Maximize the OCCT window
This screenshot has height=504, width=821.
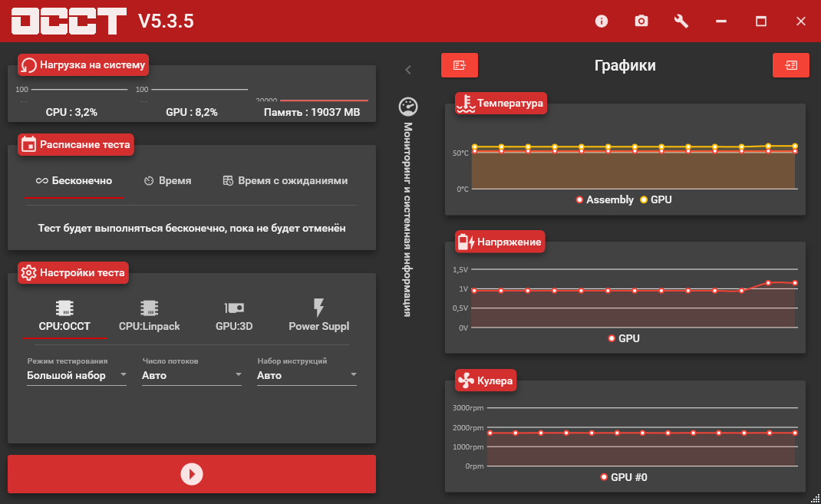pos(761,21)
